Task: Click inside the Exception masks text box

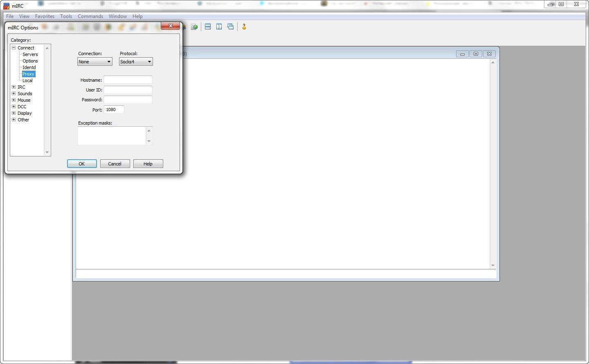Action: click(x=112, y=136)
